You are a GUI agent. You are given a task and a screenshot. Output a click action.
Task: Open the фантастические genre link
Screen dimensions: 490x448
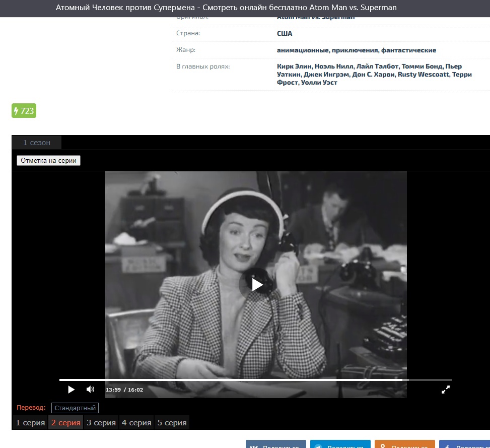coord(408,50)
